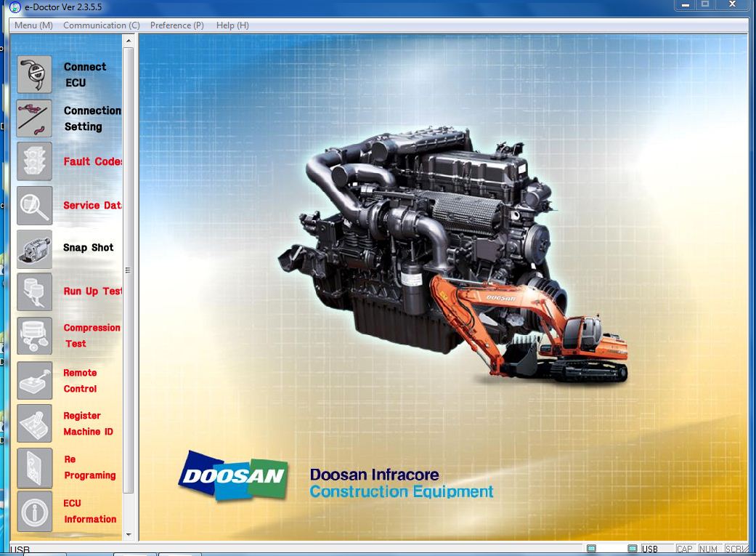Click the Doosan logo image
This screenshot has height=556, width=756.
(x=233, y=475)
